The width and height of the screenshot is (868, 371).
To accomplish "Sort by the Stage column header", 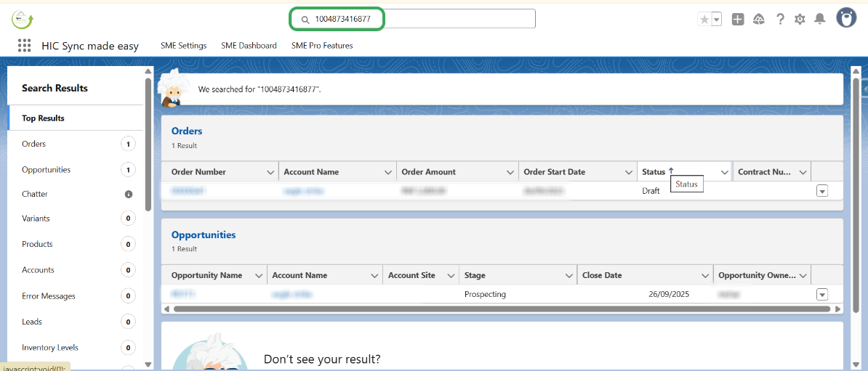I will (475, 275).
